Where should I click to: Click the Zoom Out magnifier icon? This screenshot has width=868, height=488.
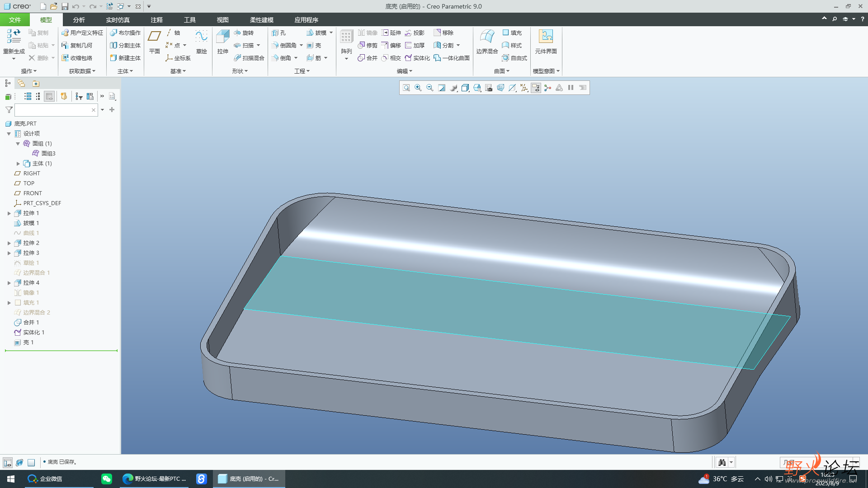pyautogui.click(x=430, y=88)
